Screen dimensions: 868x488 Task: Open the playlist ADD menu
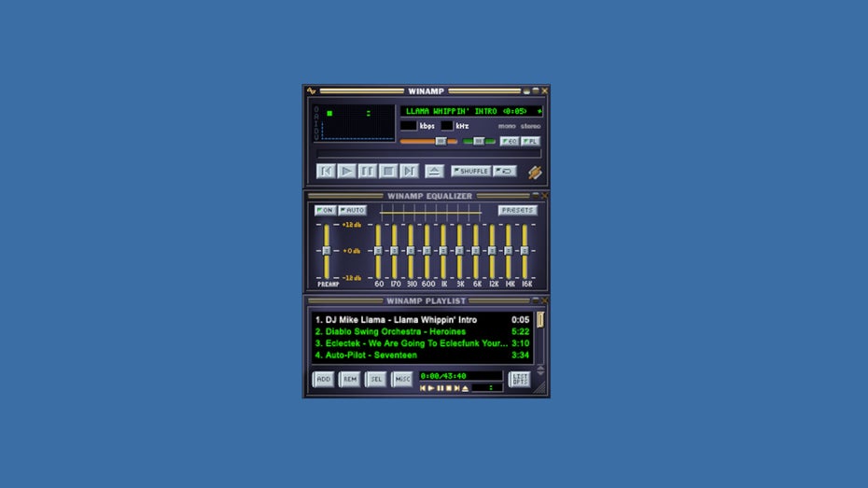pos(323,379)
